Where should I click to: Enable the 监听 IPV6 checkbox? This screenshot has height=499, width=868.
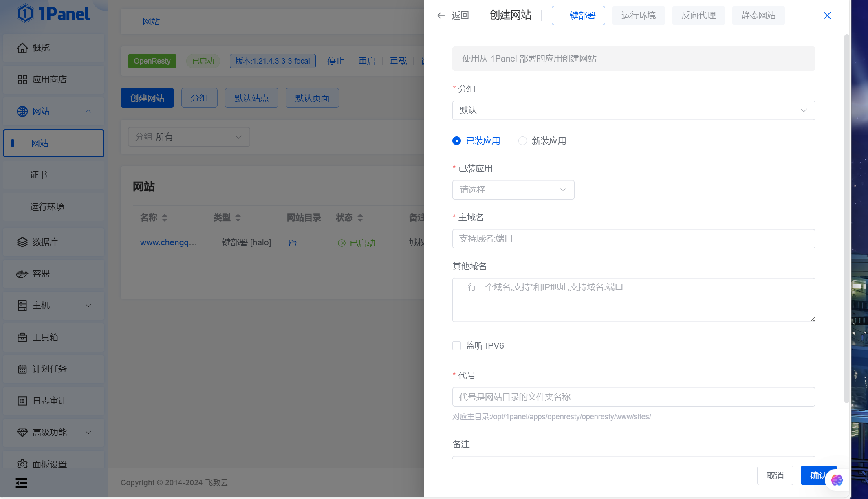pyautogui.click(x=456, y=346)
